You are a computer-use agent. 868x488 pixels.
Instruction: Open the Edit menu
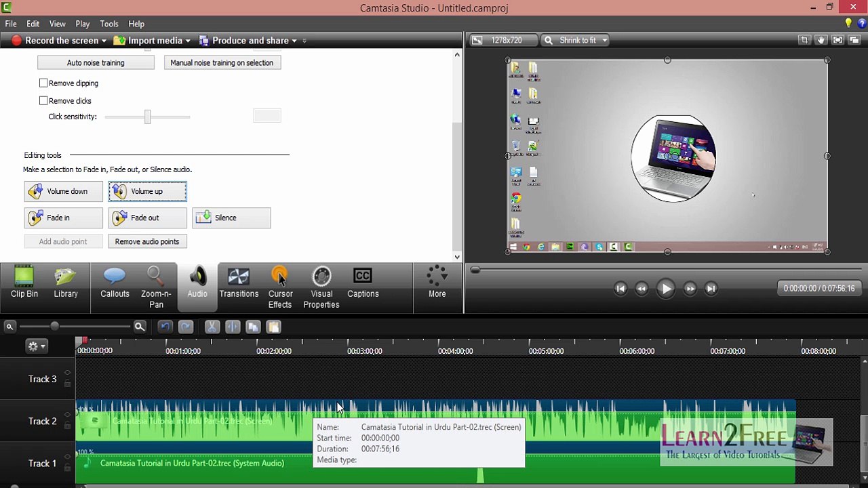[33, 24]
